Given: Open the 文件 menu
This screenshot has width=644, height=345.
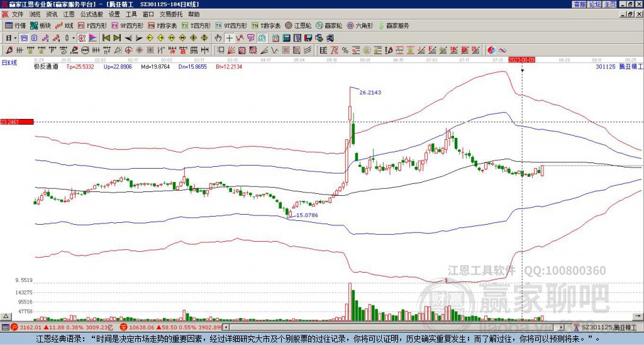Looking at the screenshot, I should pyautogui.click(x=18, y=14).
